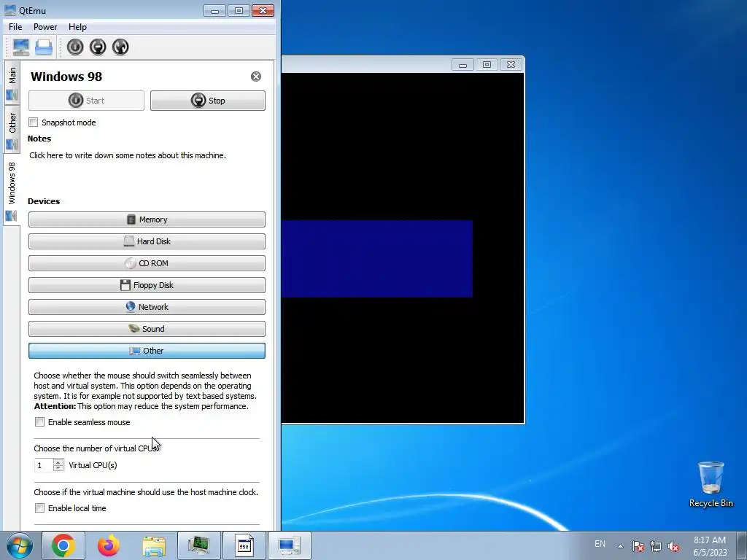Click inside the black VM display window
This screenshot has width=747, height=560.
403,248
